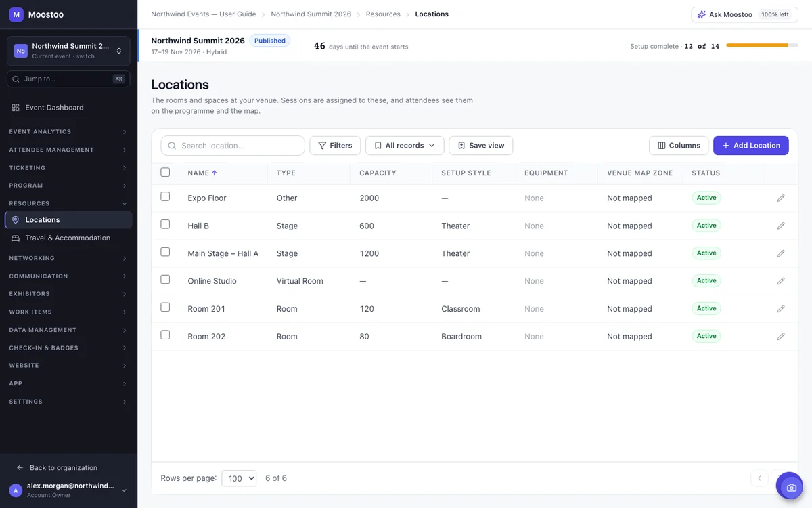
Task: Select the Room 202 checkbox
Action: click(x=165, y=335)
